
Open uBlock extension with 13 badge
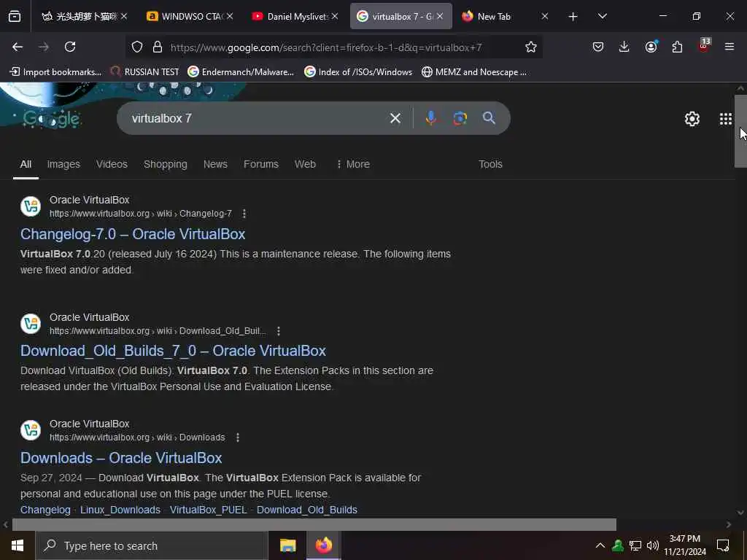click(704, 46)
